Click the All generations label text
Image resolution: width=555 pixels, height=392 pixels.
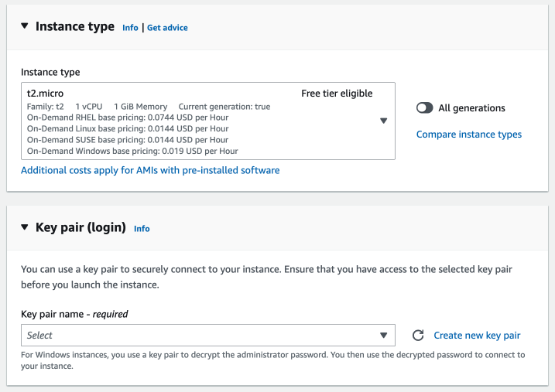(471, 108)
